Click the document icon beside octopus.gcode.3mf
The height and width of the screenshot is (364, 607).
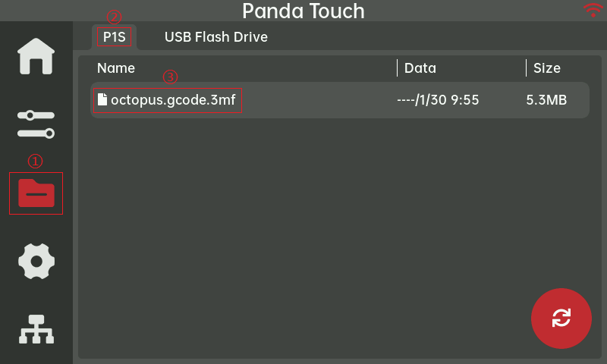pos(102,99)
